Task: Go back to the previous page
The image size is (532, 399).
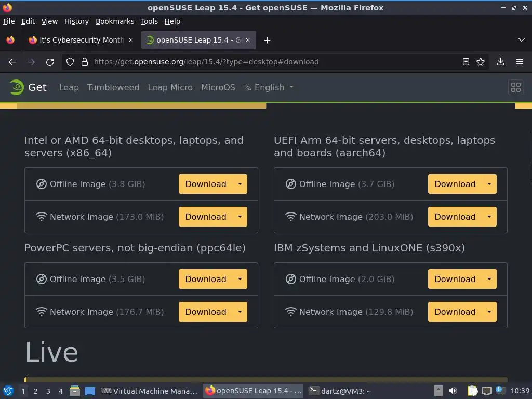Action: coord(12,62)
